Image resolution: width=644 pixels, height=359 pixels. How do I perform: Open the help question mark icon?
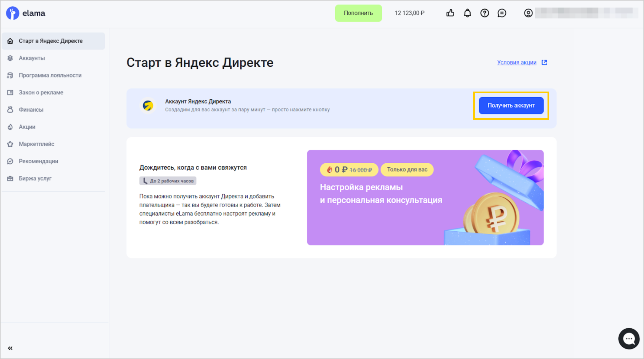click(484, 13)
